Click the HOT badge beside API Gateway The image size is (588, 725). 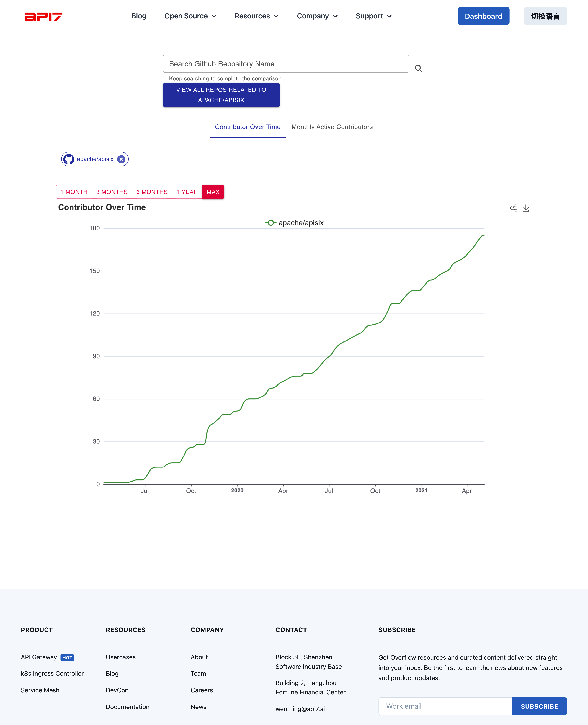[67, 658]
